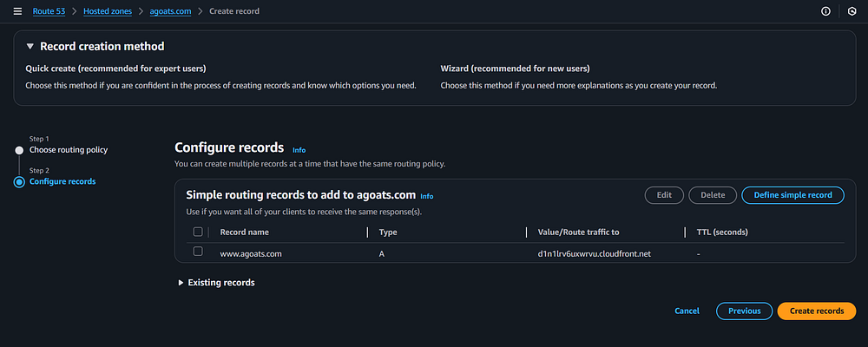Open Hosted zones breadcrumb link
This screenshot has width=868, height=347.
pos(108,11)
